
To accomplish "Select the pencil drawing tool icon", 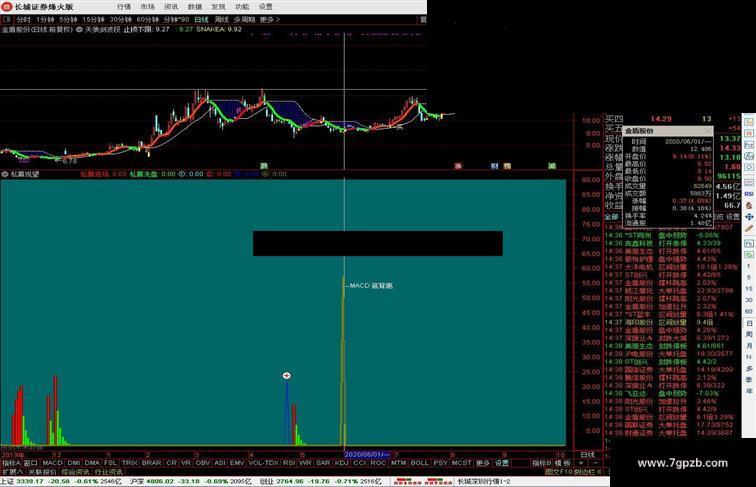I will click(x=749, y=229).
